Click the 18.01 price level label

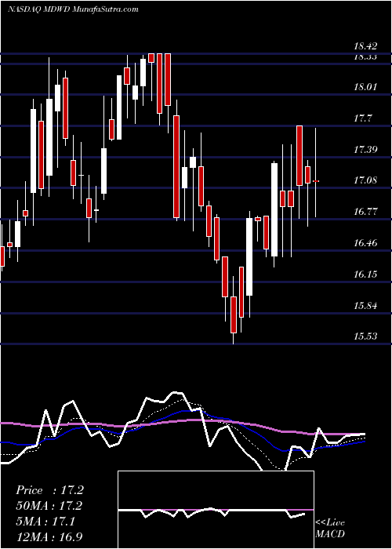365,87
